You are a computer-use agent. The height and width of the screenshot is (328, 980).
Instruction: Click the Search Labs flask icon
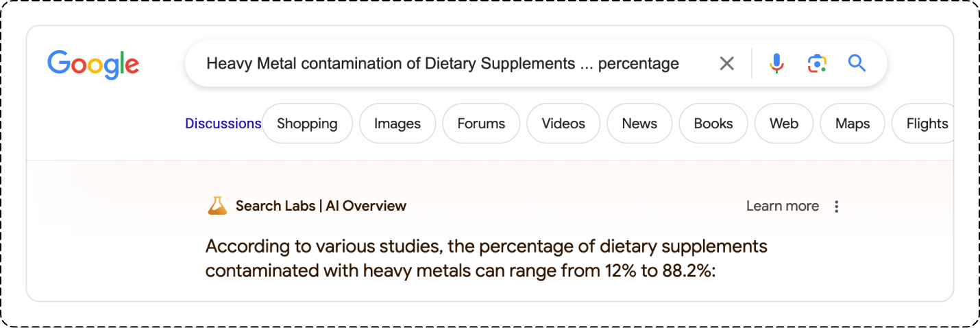[217, 205]
